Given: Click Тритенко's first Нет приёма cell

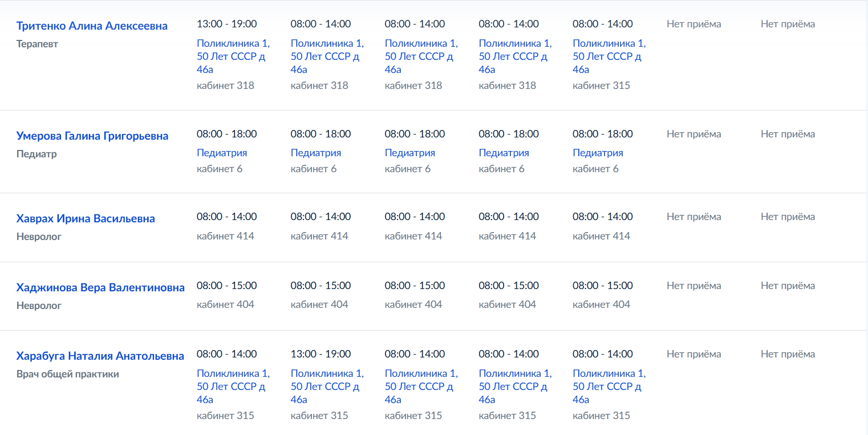Looking at the screenshot, I should (x=694, y=24).
